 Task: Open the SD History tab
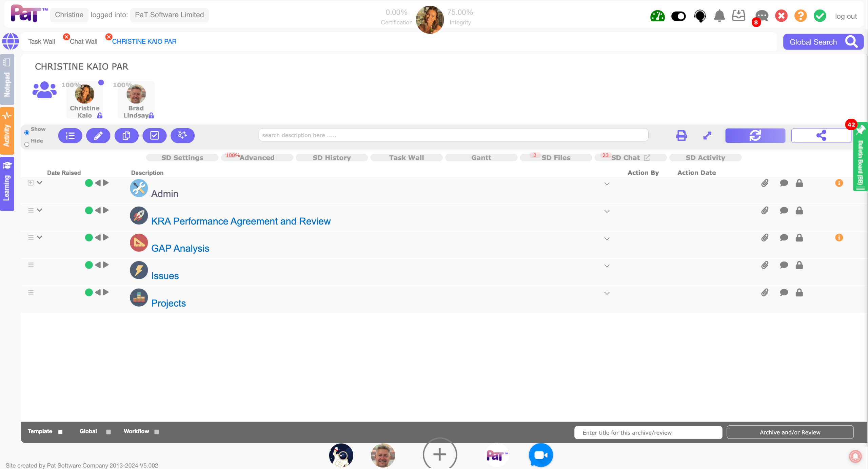(x=331, y=158)
